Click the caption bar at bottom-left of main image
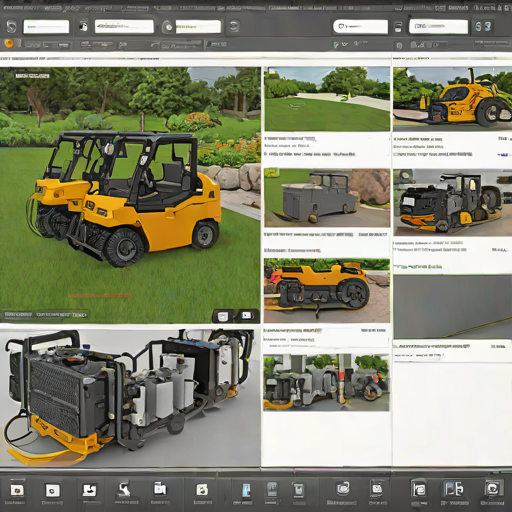The height and width of the screenshot is (512, 512). 46,315
